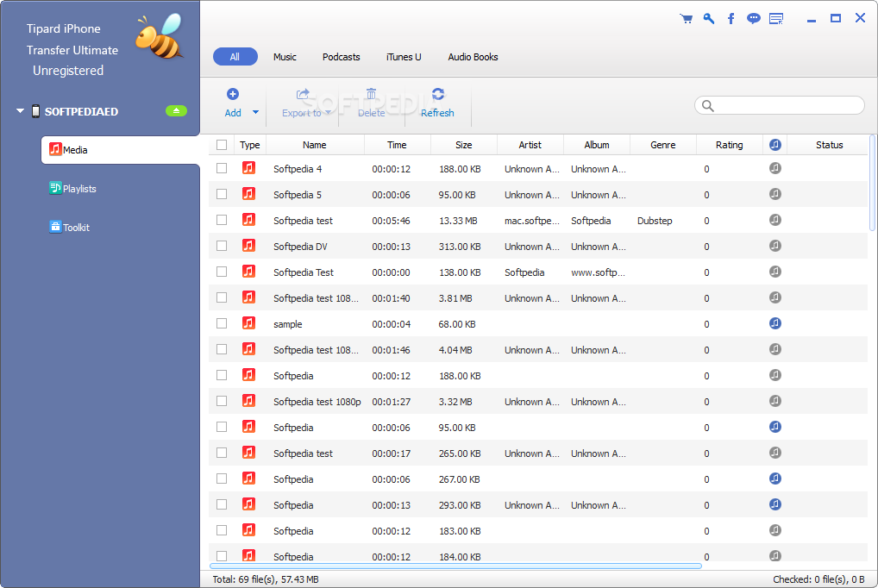Click the music type icon for Softpedia 4
Image resolution: width=878 pixels, height=588 pixels.
248,168
